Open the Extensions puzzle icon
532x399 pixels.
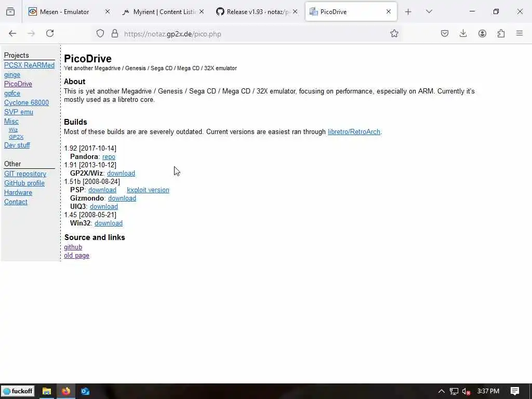pyautogui.click(x=501, y=33)
